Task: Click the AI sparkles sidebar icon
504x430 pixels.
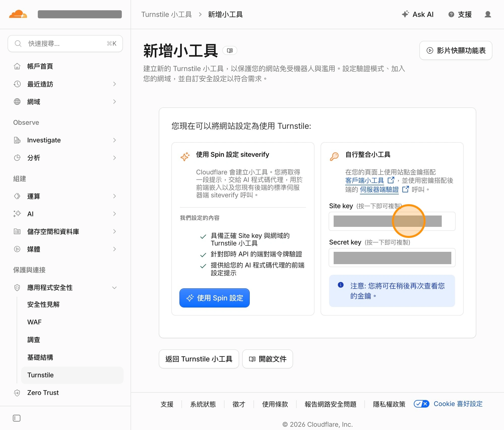Action: point(17,214)
